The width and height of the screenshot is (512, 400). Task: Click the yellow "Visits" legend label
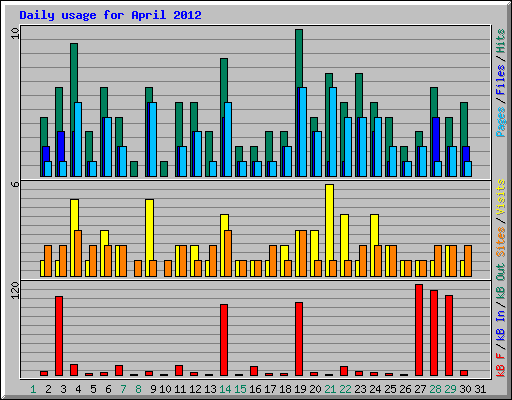500,197
